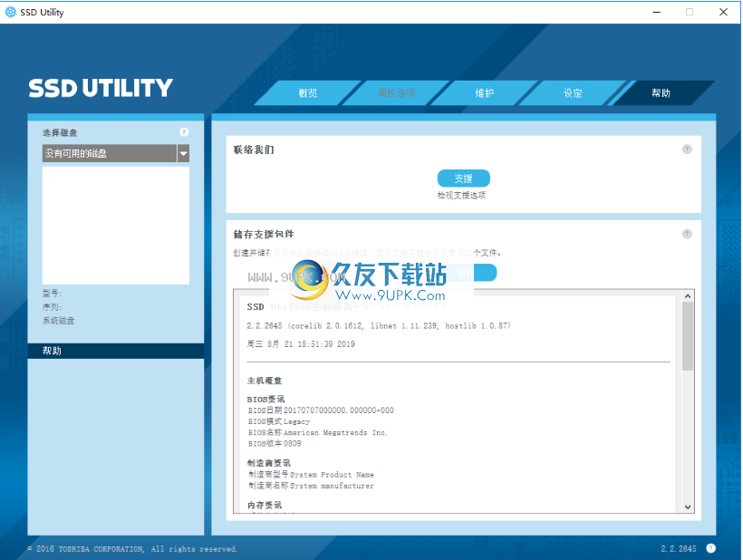Click the help icon beside version 2.2.2645

coord(710,548)
